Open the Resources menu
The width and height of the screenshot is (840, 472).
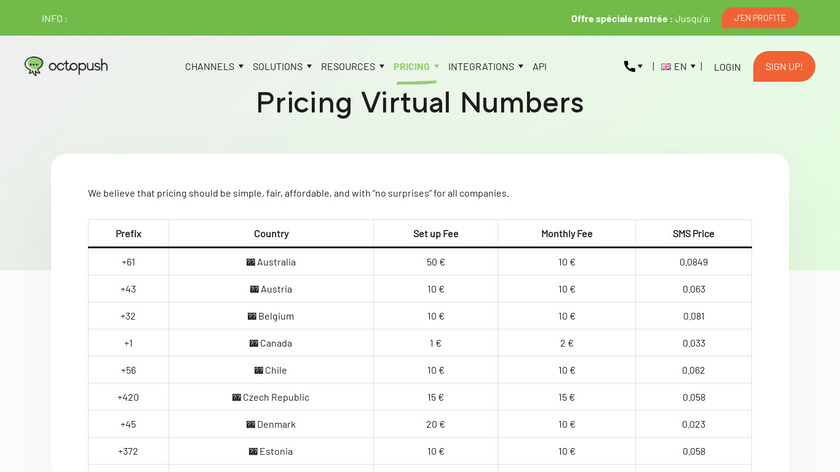(x=353, y=67)
